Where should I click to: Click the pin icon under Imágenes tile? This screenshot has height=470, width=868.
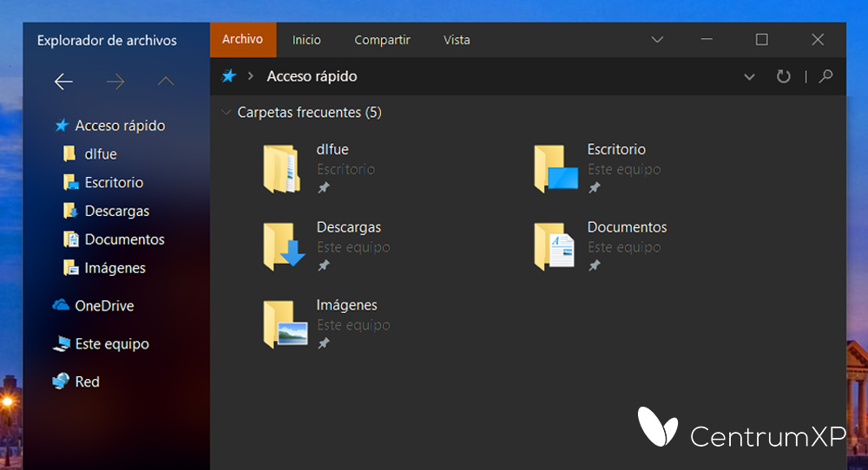click(324, 344)
